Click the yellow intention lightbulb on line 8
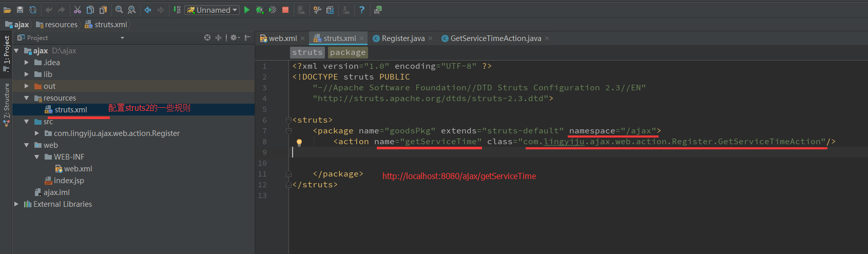Image resolution: width=868 pixels, height=254 pixels. point(299,143)
